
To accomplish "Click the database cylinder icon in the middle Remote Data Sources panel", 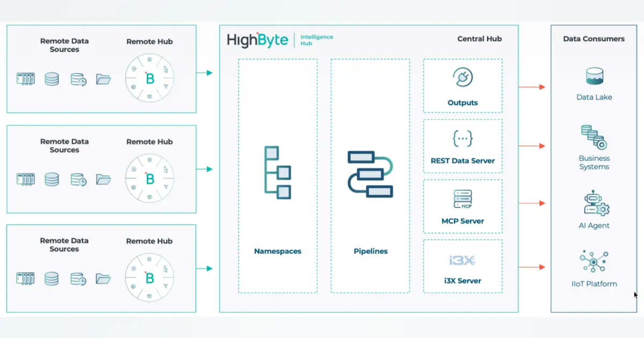I will 52,179.
